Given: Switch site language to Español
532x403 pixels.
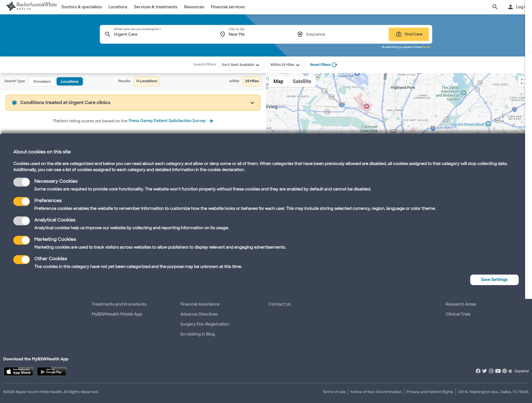Looking at the screenshot, I should pyautogui.click(x=521, y=371).
